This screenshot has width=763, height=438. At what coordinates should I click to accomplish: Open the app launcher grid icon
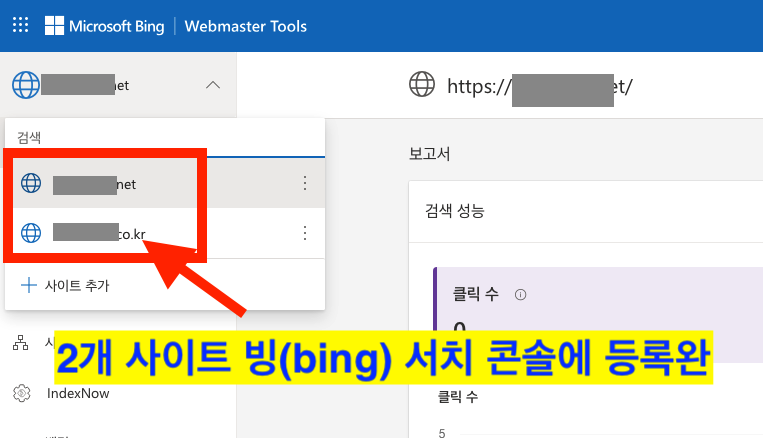(20, 25)
